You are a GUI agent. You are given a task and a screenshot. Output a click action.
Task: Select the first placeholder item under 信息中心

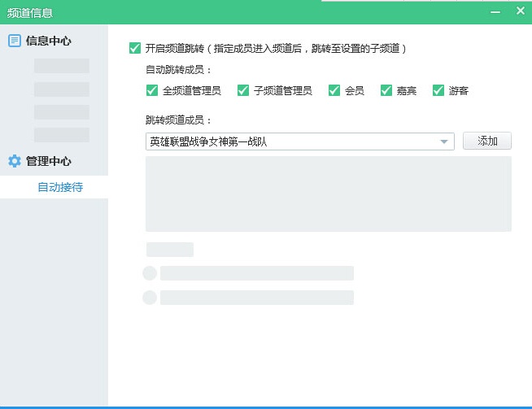[x=62, y=66]
